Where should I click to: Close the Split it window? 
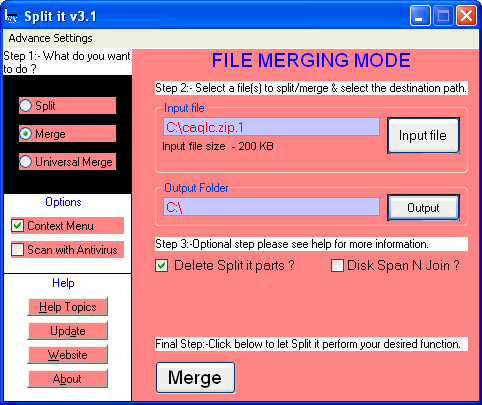(466, 16)
